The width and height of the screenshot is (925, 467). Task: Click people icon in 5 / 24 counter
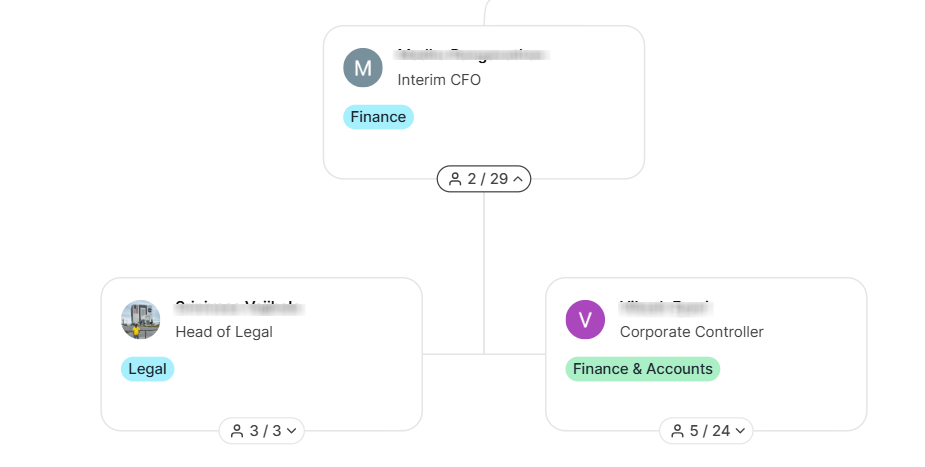point(677,431)
